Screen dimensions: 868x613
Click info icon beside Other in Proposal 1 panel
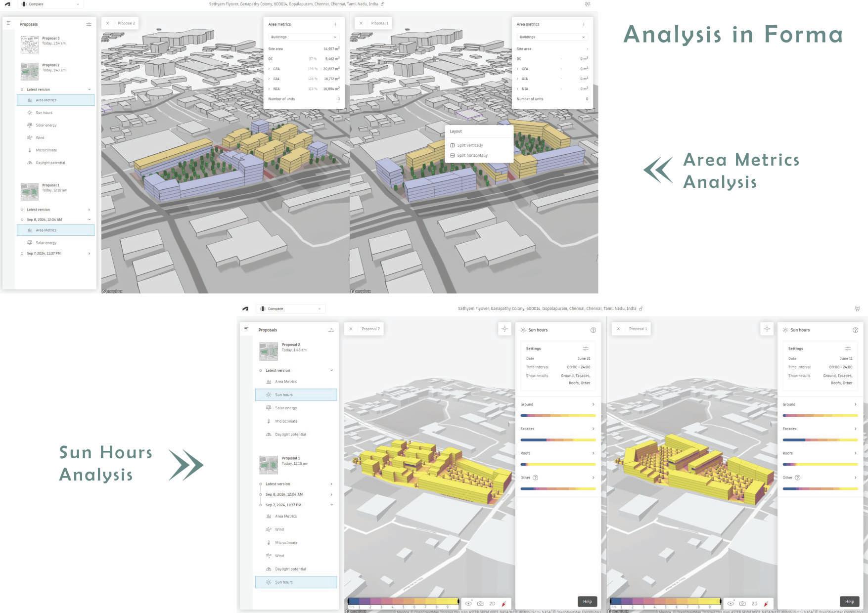tap(797, 478)
